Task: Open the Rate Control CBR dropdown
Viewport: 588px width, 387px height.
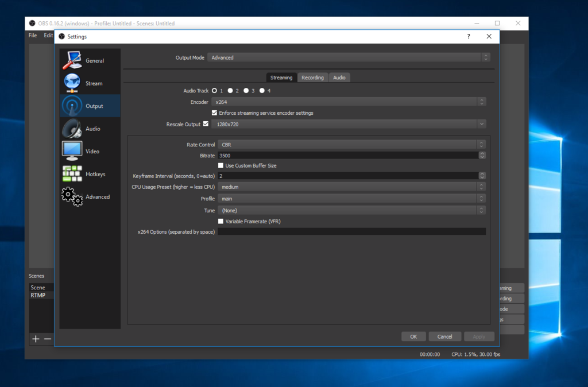Action: pyautogui.click(x=352, y=144)
